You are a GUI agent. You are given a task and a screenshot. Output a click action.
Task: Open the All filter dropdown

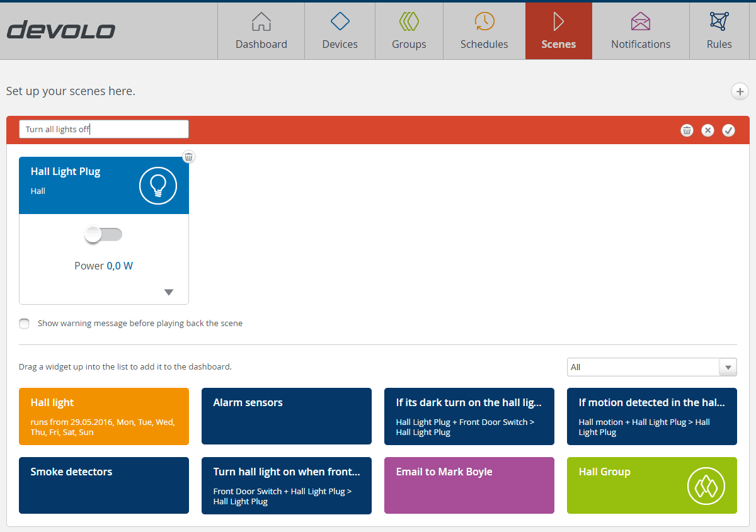[x=643, y=367]
